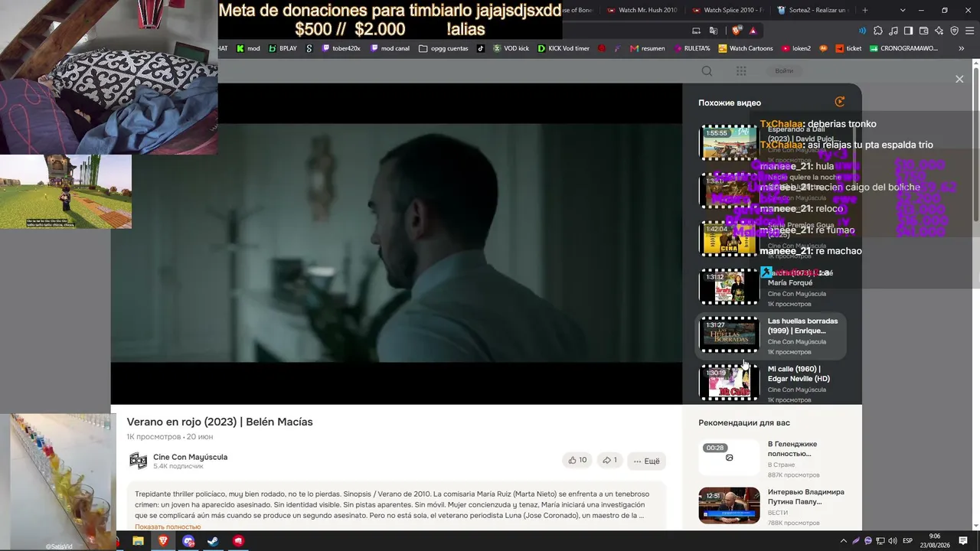Click the Brave Rewards triangle icon
This screenshot has width=980, height=551.
(x=753, y=31)
